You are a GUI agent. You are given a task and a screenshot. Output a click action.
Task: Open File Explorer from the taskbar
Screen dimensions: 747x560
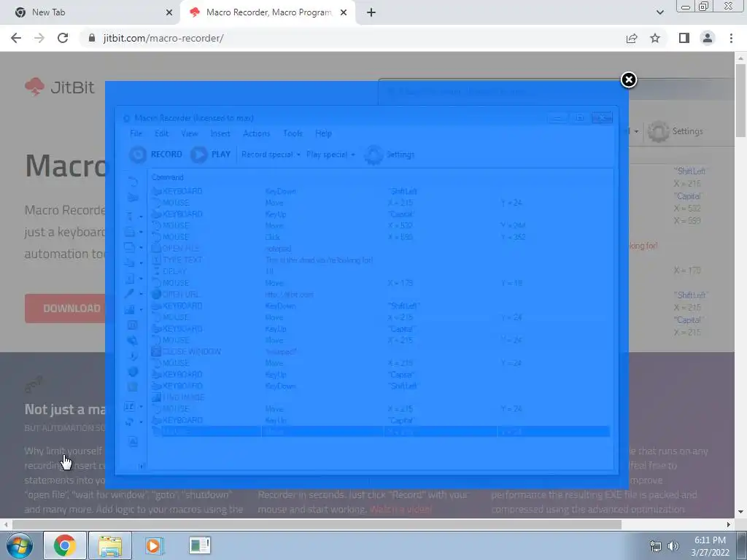(x=110, y=545)
